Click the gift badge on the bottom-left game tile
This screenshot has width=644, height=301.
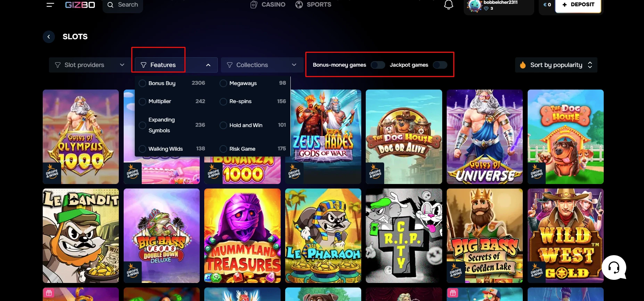pyautogui.click(x=49, y=293)
